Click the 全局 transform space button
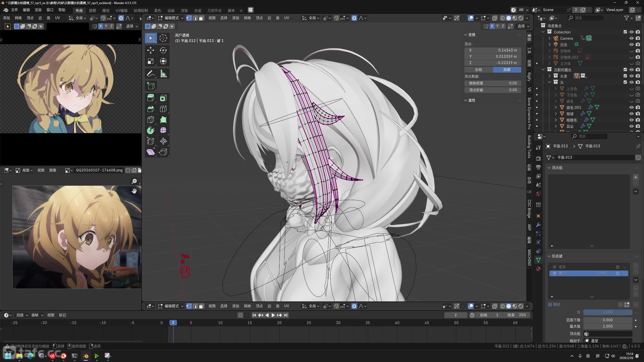The image size is (644, 362). tap(478, 70)
